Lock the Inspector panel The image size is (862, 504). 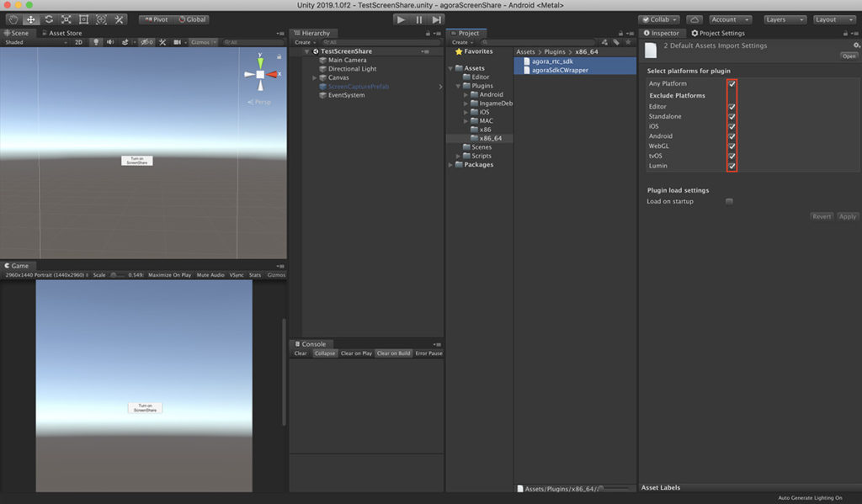pyautogui.click(x=845, y=34)
